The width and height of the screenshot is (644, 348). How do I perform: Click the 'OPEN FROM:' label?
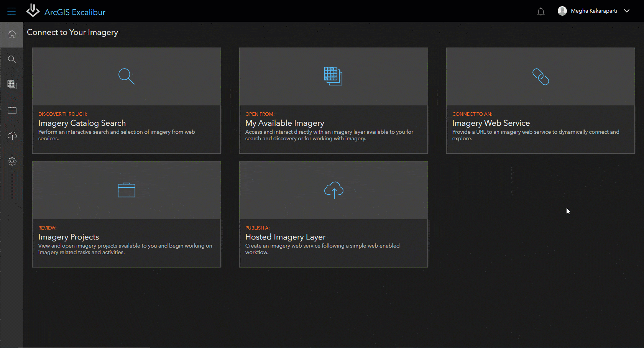coord(260,114)
